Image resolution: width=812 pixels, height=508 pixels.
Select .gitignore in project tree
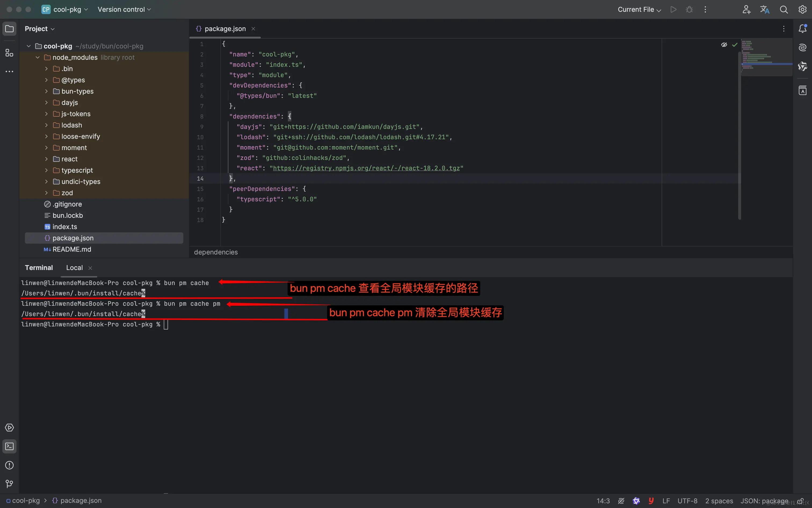tap(67, 204)
